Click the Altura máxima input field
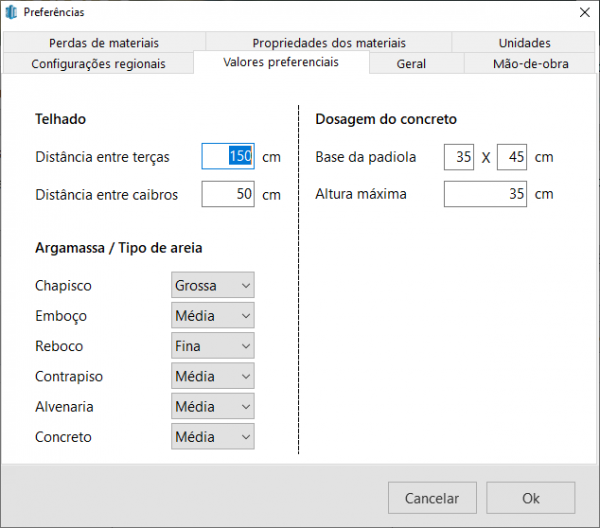600x528 pixels. click(x=485, y=194)
